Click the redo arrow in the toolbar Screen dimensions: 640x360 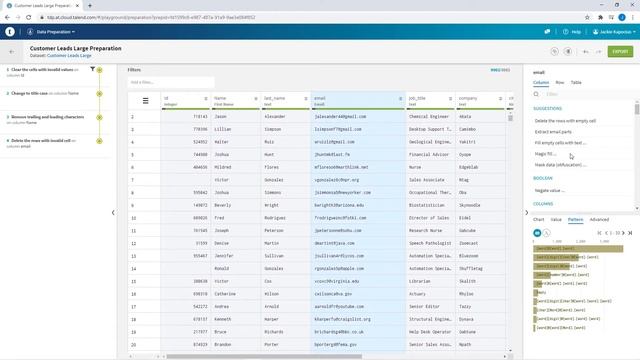point(599,52)
